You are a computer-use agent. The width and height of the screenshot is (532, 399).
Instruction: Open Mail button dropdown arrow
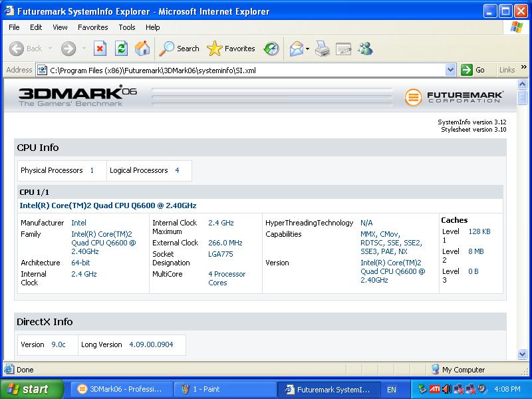pyautogui.click(x=307, y=49)
